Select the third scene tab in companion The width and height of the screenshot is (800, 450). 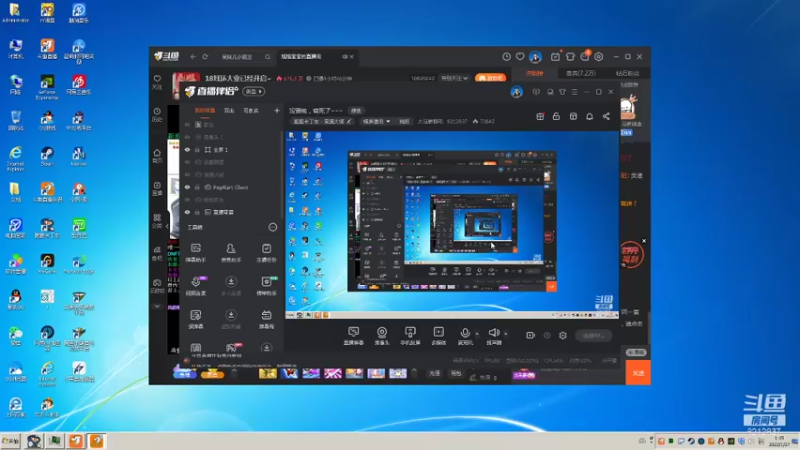pos(251,110)
